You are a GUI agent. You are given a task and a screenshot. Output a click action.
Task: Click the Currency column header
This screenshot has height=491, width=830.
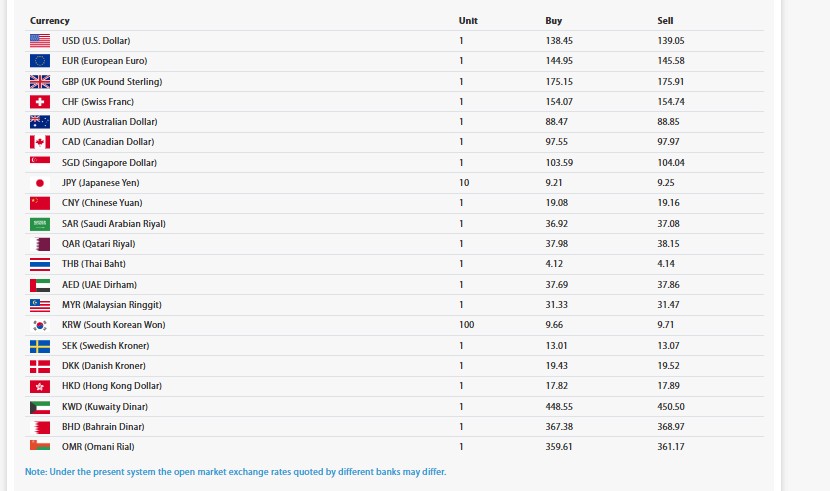(x=50, y=21)
